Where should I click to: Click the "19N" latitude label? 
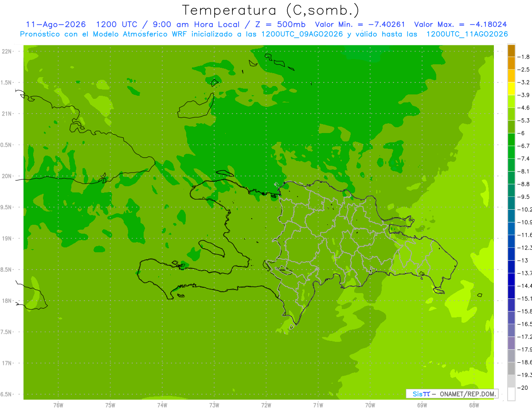pos(7,239)
